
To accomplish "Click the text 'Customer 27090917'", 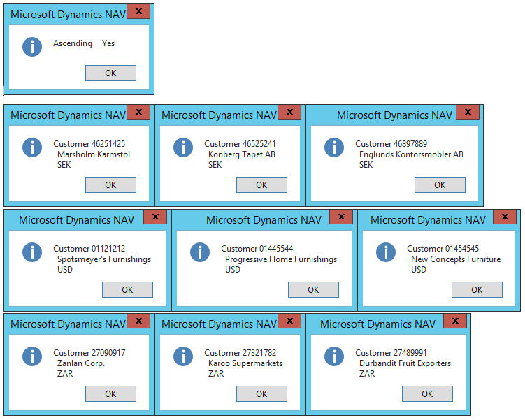I will pos(89,353).
